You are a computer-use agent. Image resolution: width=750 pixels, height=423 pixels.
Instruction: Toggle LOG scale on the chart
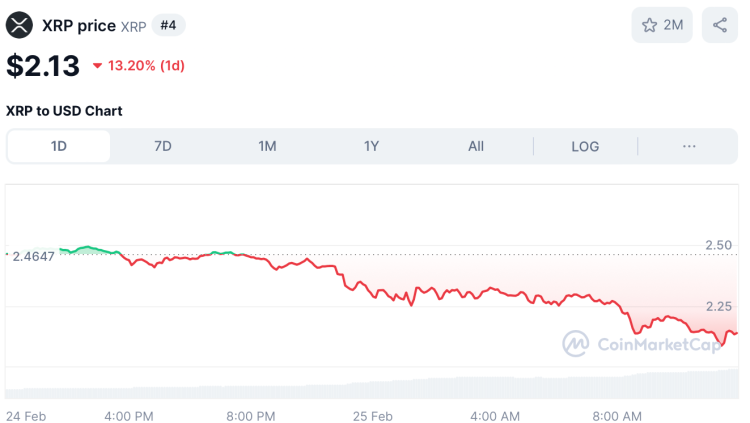click(585, 146)
